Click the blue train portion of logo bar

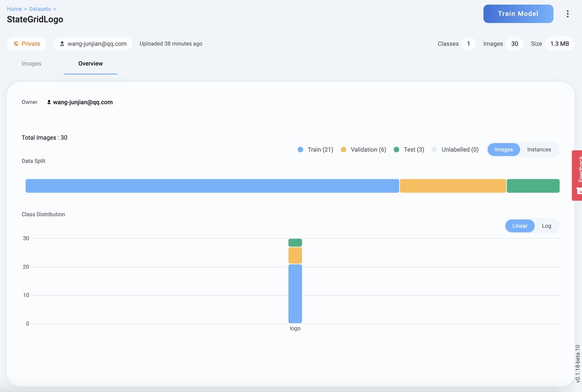pyautogui.click(x=295, y=294)
